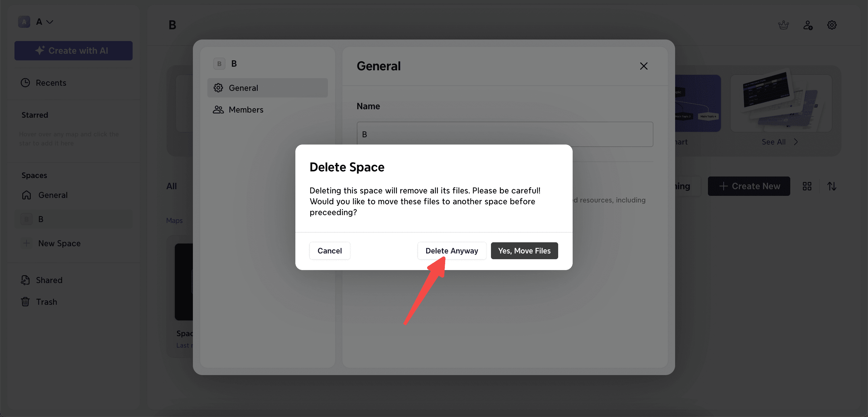The width and height of the screenshot is (868, 417).
Task: Select the All filter tab
Action: 171,186
